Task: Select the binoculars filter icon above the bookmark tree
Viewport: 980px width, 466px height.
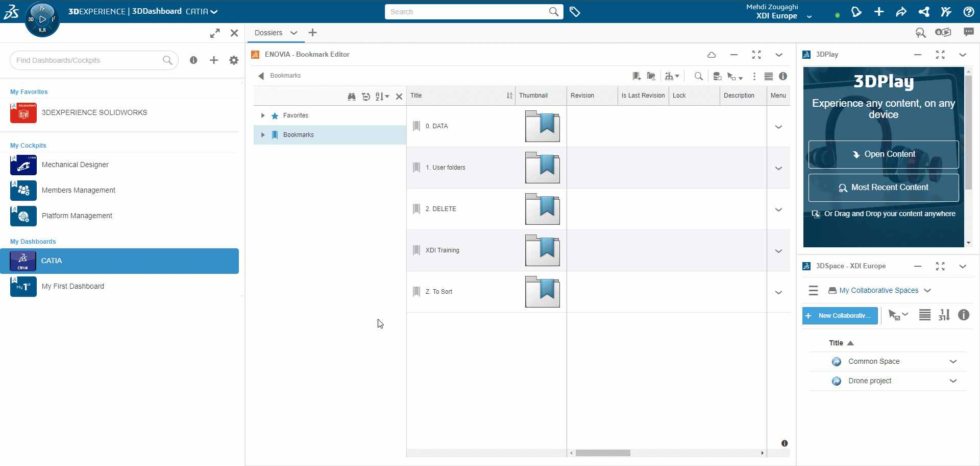Action: tap(352, 97)
